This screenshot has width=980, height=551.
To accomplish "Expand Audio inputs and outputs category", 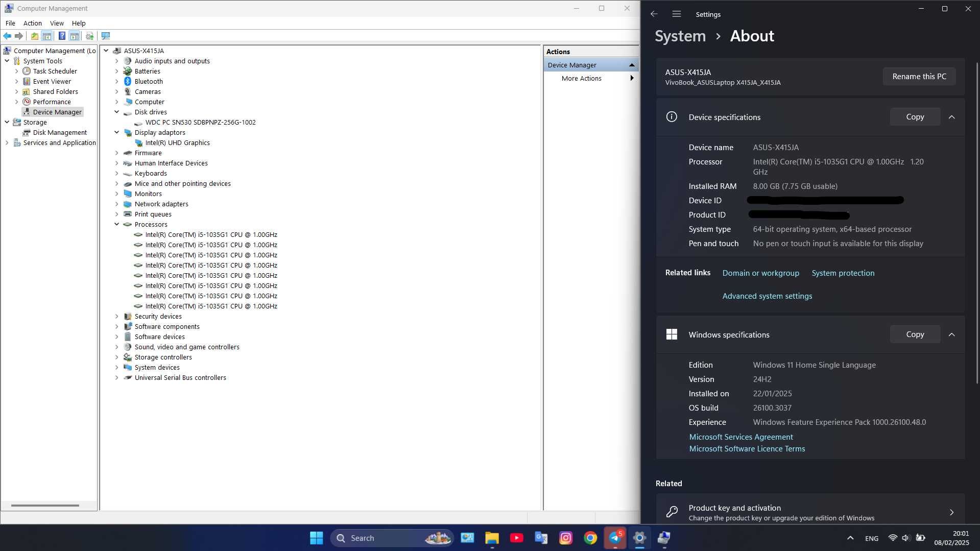I will pos(116,61).
